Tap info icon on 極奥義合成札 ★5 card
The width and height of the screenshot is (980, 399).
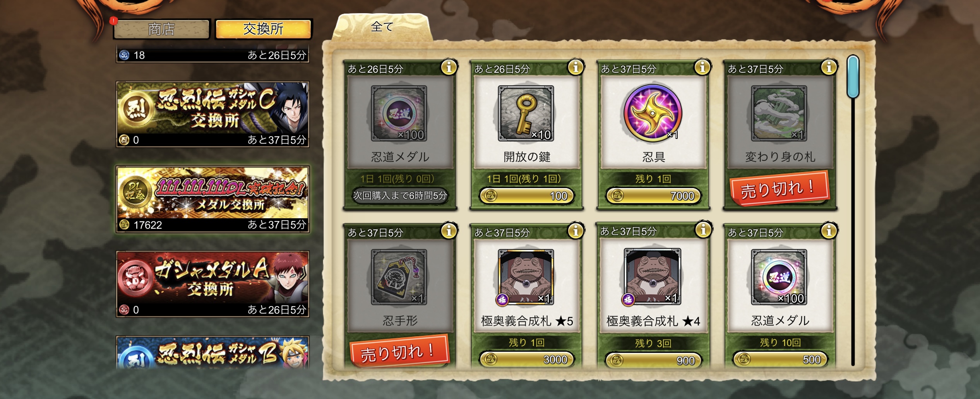click(576, 231)
